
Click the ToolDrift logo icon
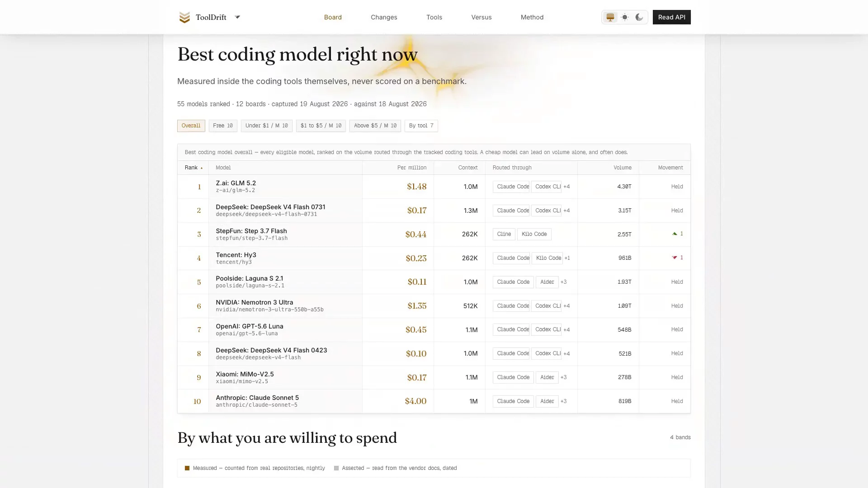point(184,17)
